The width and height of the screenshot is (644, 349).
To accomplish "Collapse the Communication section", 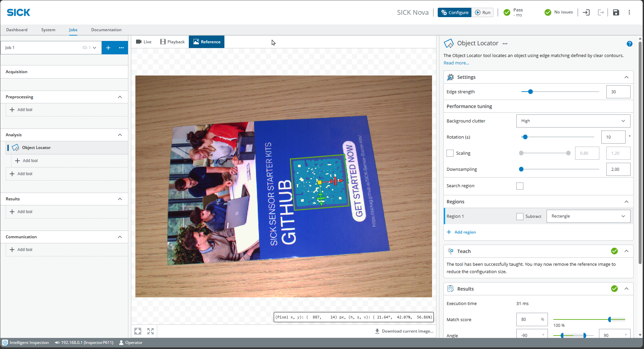I will pos(120,237).
